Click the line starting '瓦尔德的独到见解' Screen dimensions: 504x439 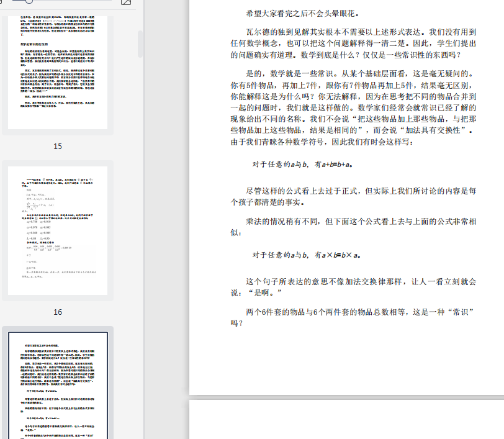(x=361, y=32)
